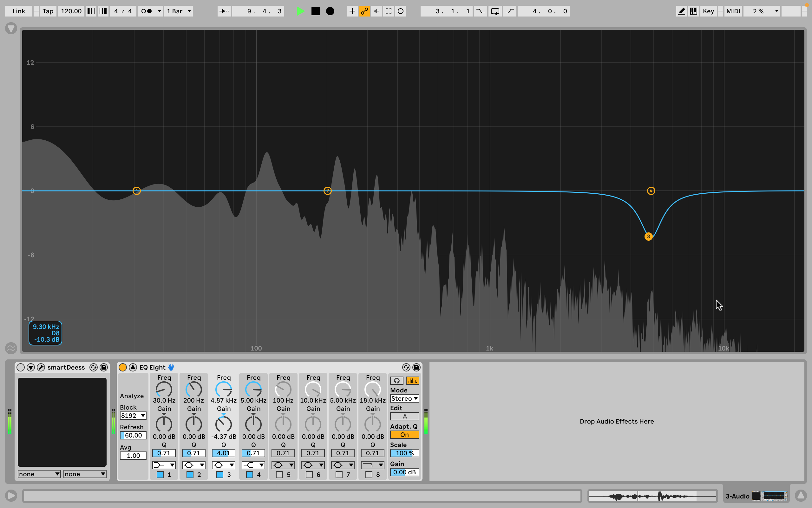Toggle the Punch-Out switch
Viewport: 812px width, 508px height.
pos(510,11)
